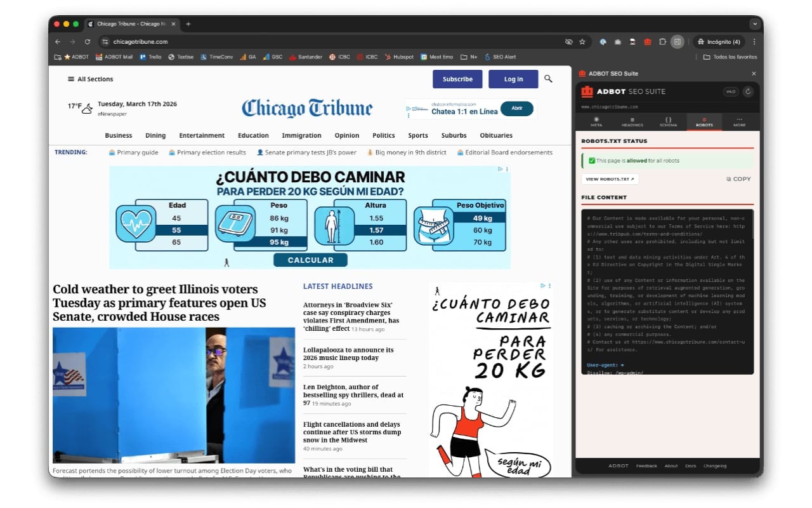
Task: Click the browser forward arrow
Action: [72, 42]
